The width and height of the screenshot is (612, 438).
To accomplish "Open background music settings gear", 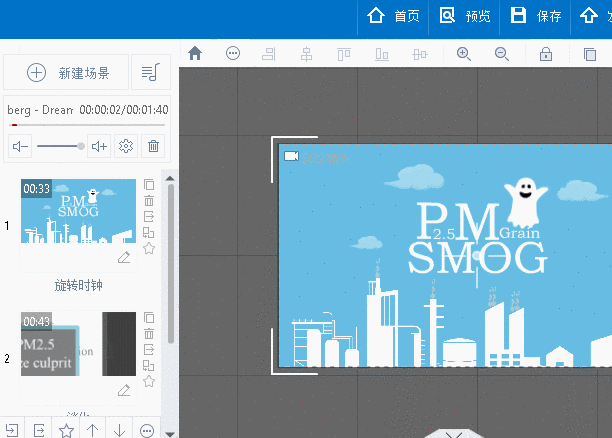I will 126,147.
